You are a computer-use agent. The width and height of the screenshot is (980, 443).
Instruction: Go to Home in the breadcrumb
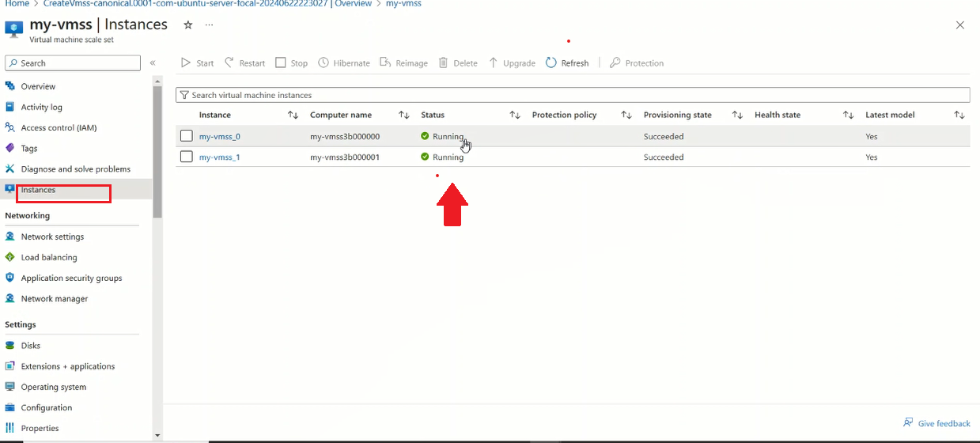coord(17,4)
